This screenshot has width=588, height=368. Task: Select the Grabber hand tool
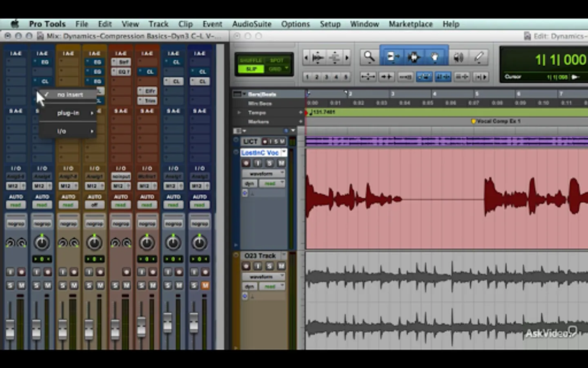(435, 57)
